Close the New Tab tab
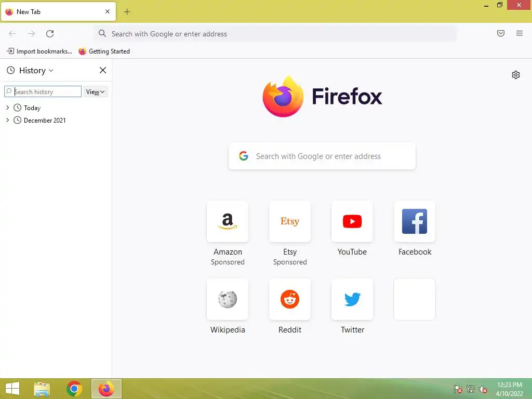This screenshot has height=399, width=532. 108,11
